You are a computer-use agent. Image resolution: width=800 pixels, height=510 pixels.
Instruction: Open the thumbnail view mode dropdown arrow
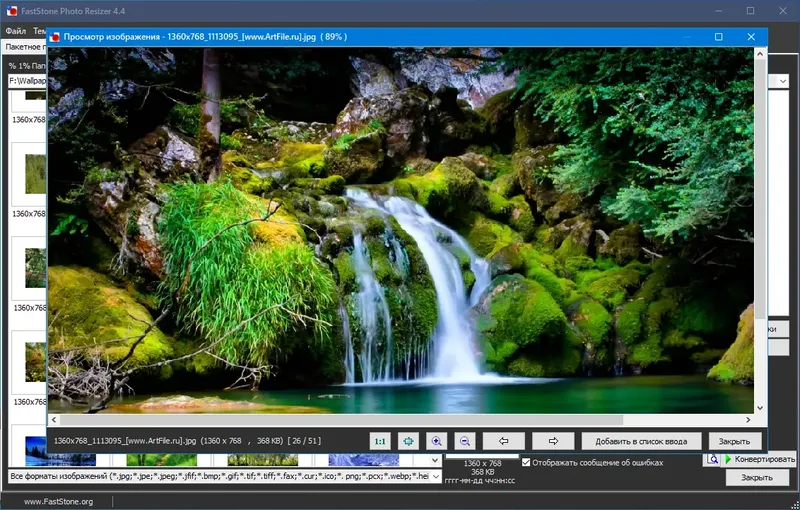tap(435, 460)
